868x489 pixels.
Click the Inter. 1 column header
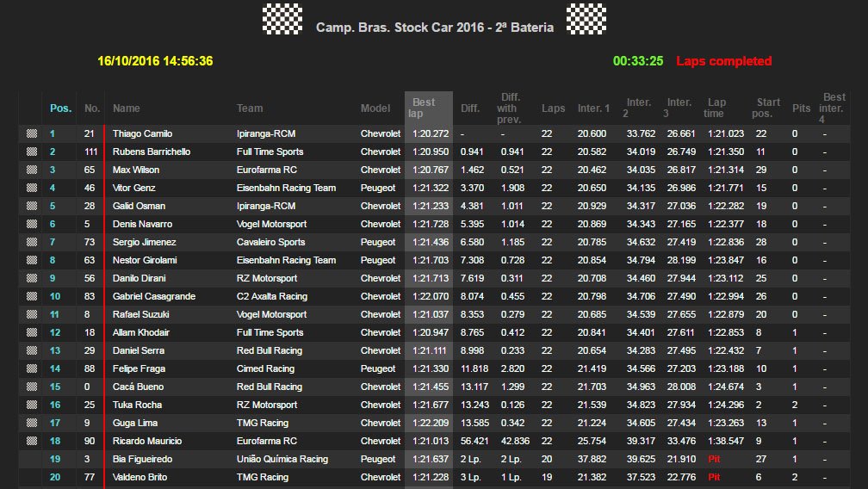593,108
